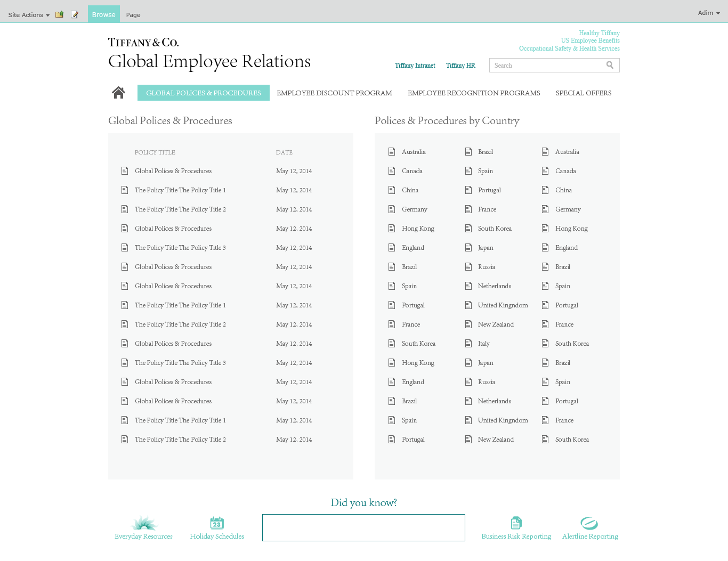Switch to the Page ribbon tab

coord(133,15)
